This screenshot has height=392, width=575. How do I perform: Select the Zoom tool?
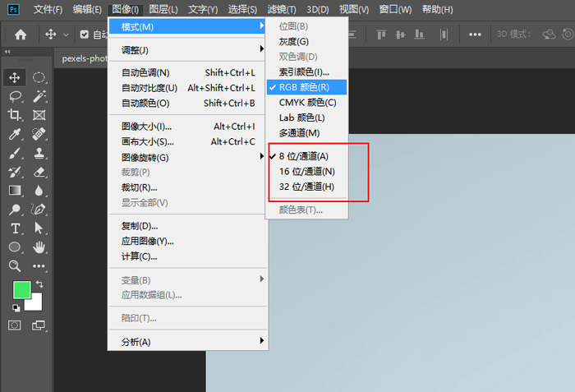[15, 265]
